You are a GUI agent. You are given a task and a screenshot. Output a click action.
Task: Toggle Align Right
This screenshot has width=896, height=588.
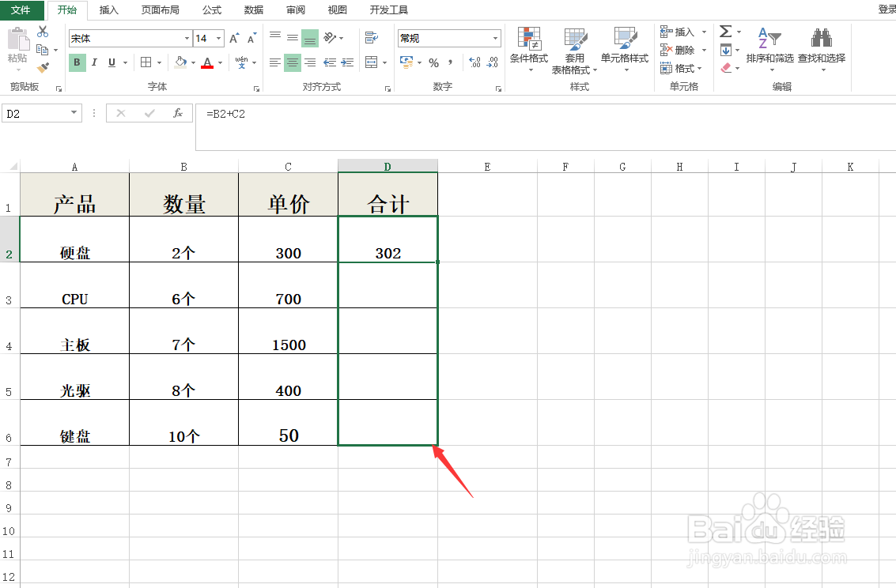click(310, 62)
